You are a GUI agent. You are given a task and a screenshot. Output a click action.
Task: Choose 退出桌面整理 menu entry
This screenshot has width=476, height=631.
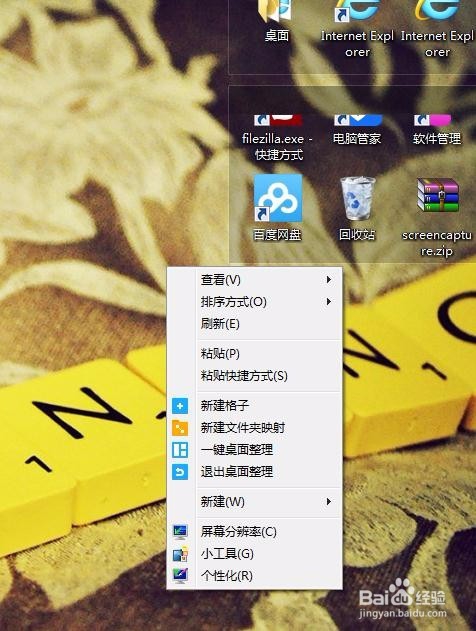(255, 472)
